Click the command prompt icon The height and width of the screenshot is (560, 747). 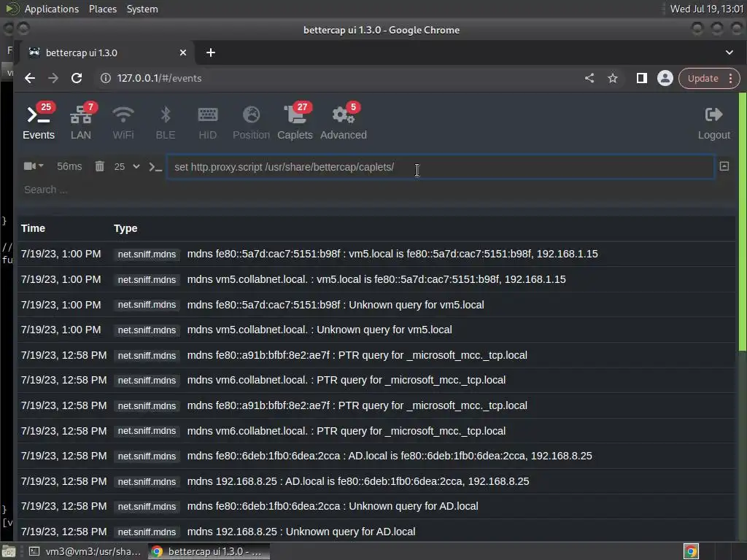[155, 167]
